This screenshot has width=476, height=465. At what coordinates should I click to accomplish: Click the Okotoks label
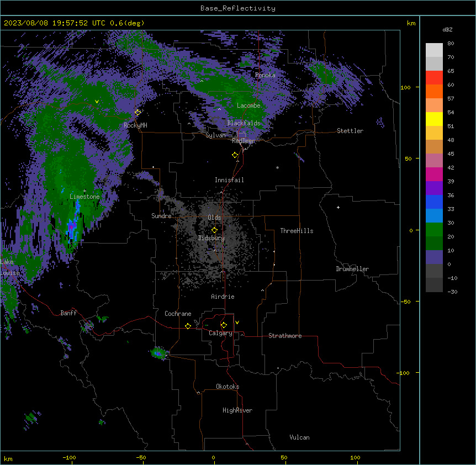coord(228,387)
